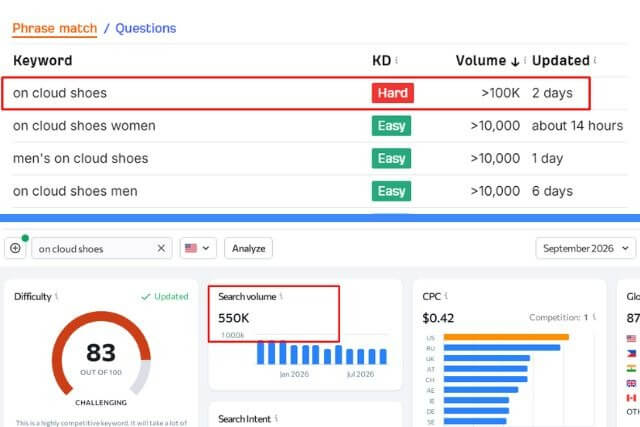Click the orange US CPC bar

(506, 337)
